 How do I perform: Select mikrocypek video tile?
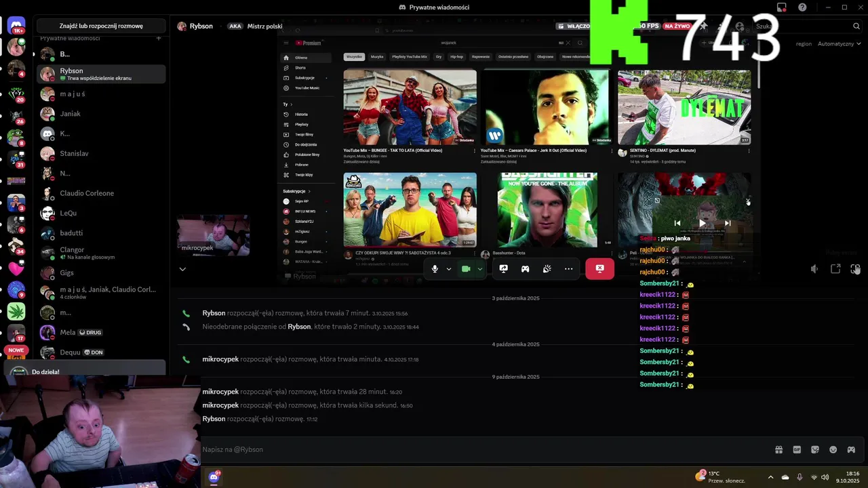(214, 235)
